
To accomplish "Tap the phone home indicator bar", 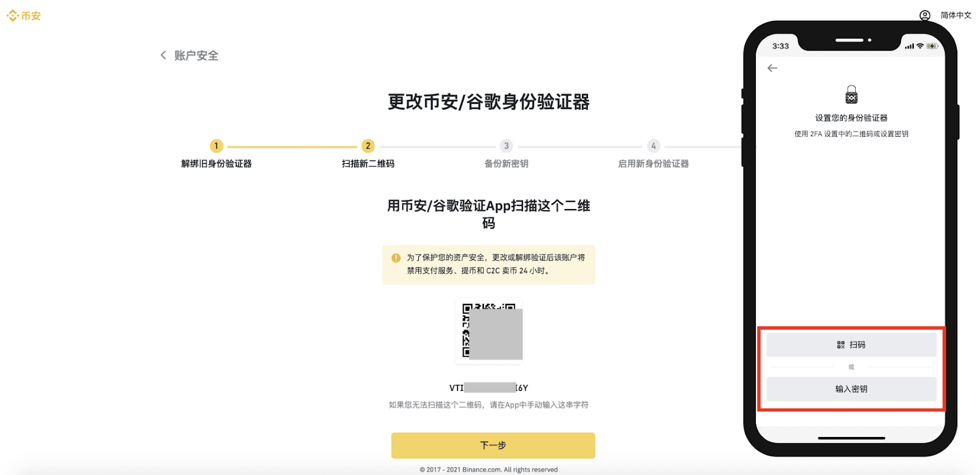I will 851,438.
